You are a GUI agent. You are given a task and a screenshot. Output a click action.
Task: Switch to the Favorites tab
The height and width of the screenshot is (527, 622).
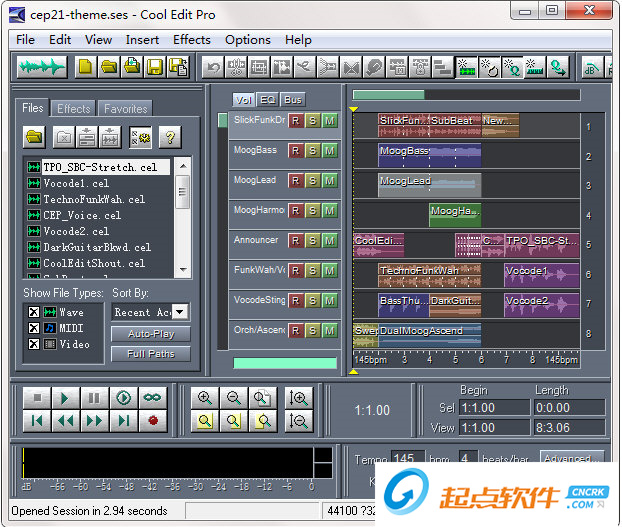[x=125, y=109]
